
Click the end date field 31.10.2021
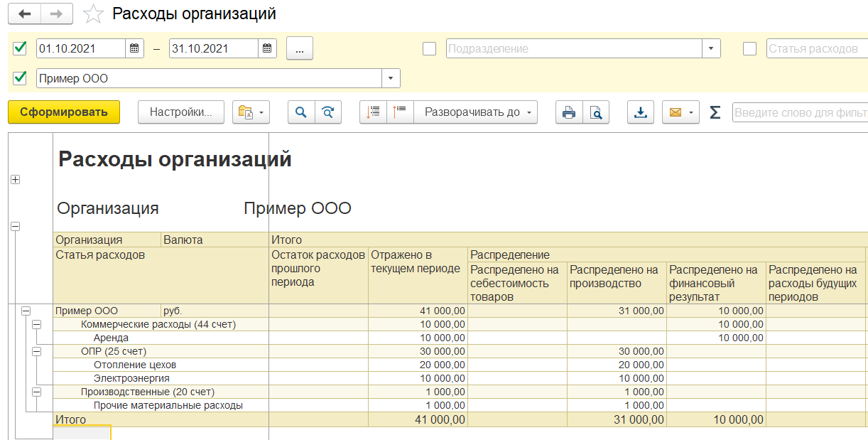pyautogui.click(x=214, y=49)
